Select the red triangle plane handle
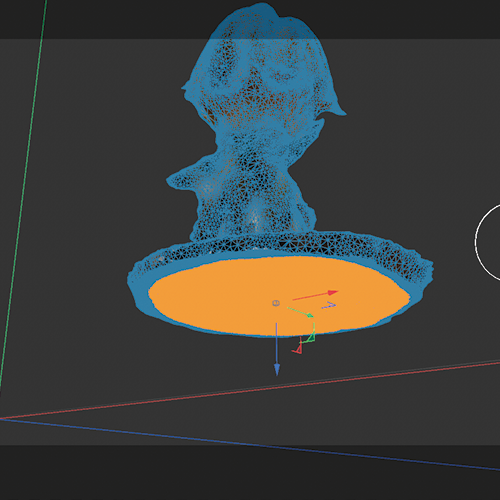Viewport: 500px width, 500px height. [297, 349]
